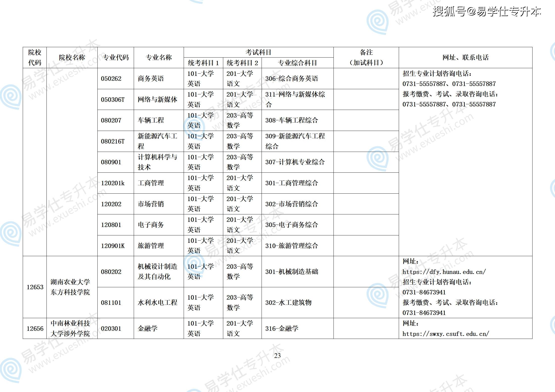555x392 pixels.
Task: Click the 网址、联系电话 header cell
Action: pyautogui.click(x=466, y=58)
